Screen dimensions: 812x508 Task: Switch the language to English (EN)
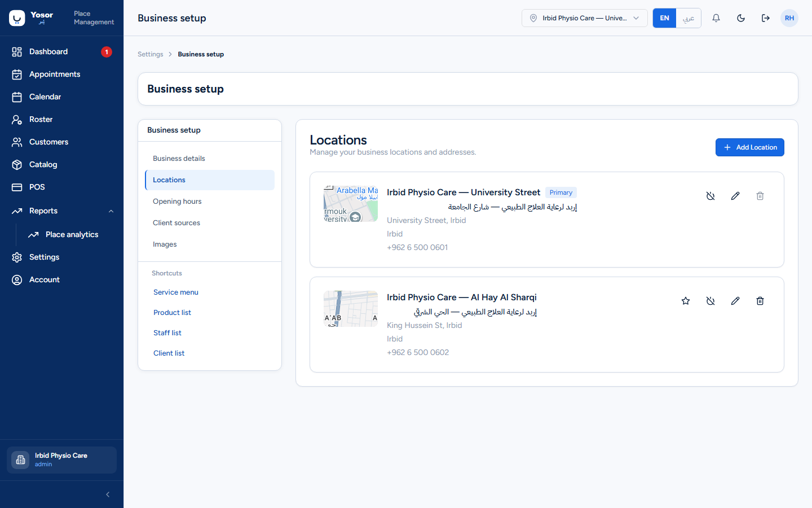coord(664,18)
